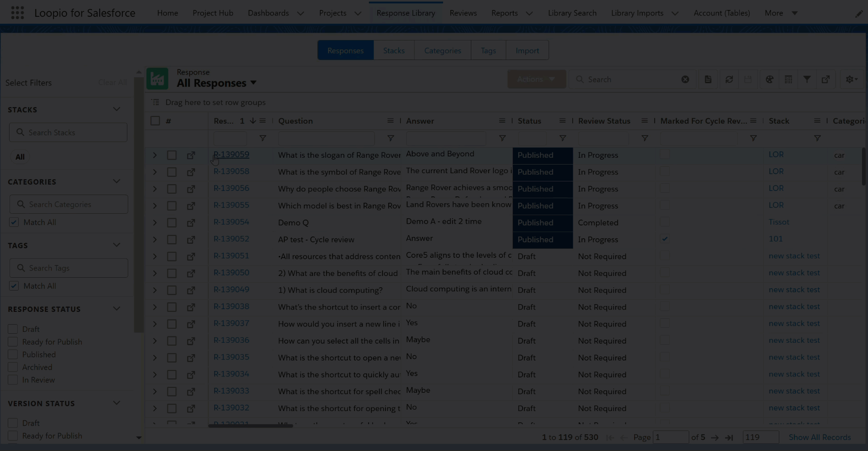
Task: Click the filter funnel under Question column
Action: (x=390, y=138)
